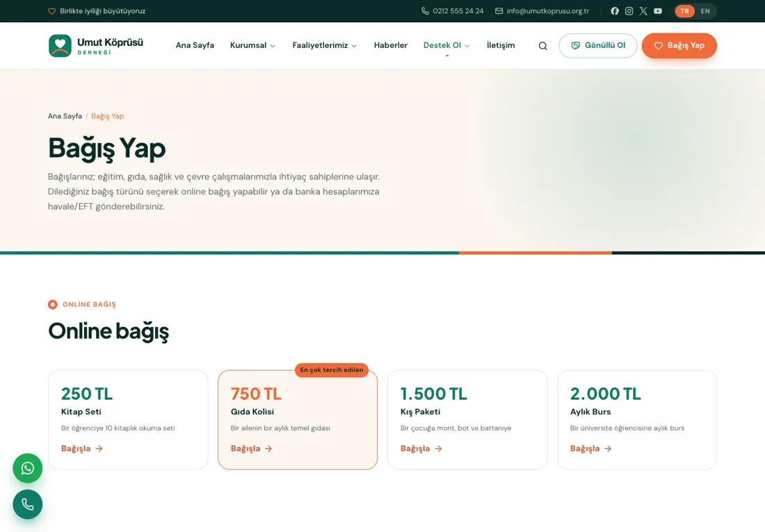Expand the Faaliyetlerimiz dropdown menu
Screen dimensions: 765x532
[x=325, y=45]
